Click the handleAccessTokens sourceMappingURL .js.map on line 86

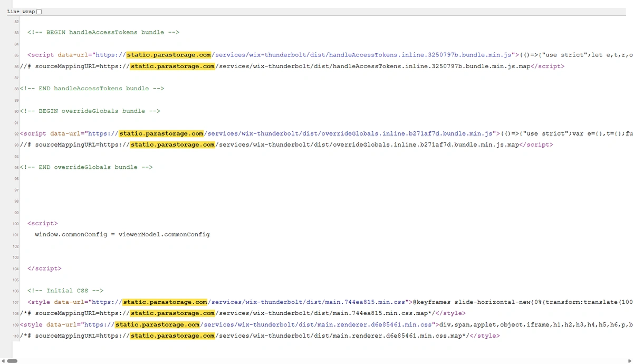point(314,66)
